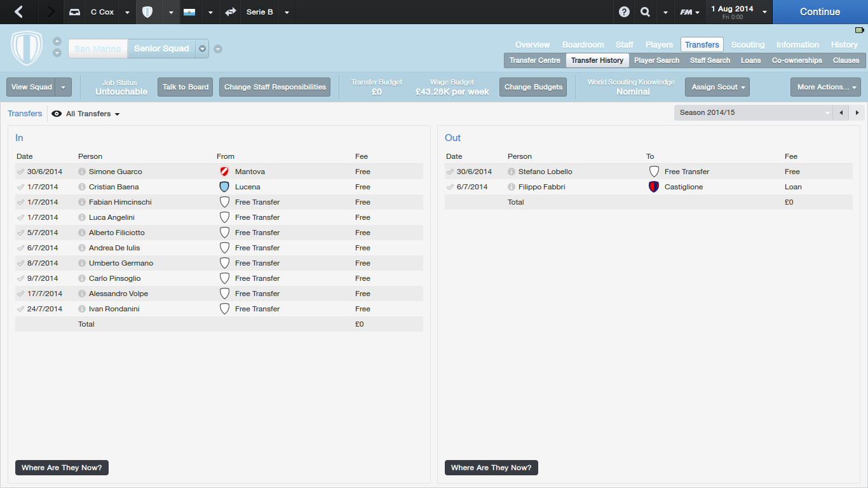Open the help question mark icon
This screenshot has height=488, width=868.
[x=624, y=12]
